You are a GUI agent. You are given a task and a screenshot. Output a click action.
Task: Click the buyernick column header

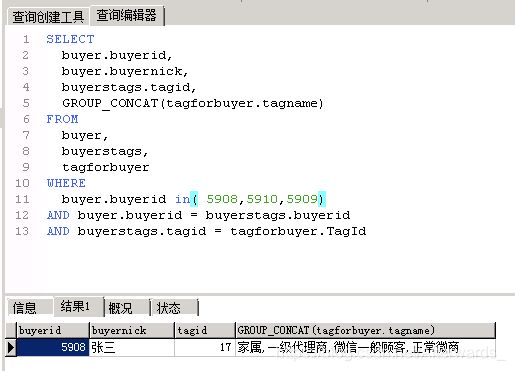(132, 330)
